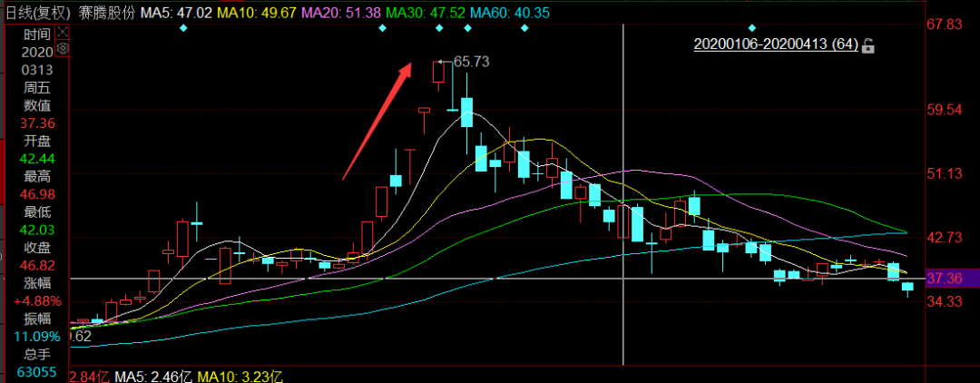Toggle the date range lock icon
Image resolution: width=980 pixels, height=383 pixels.
tap(868, 44)
